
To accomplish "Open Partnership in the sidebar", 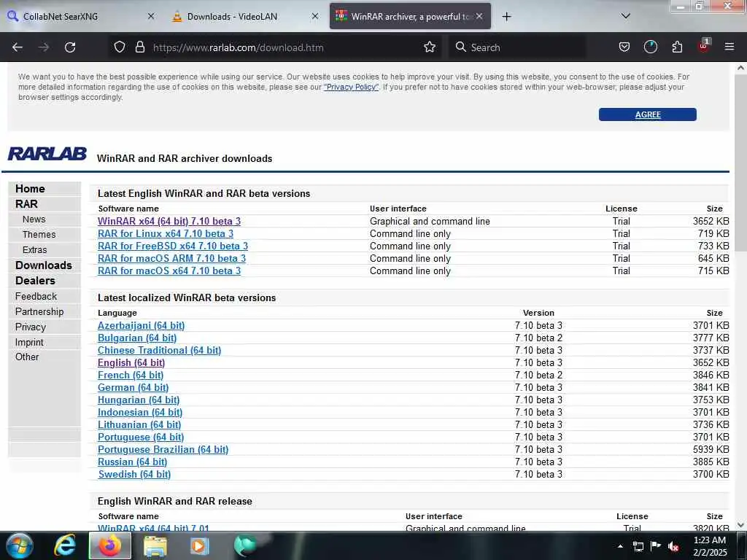I will (39, 311).
